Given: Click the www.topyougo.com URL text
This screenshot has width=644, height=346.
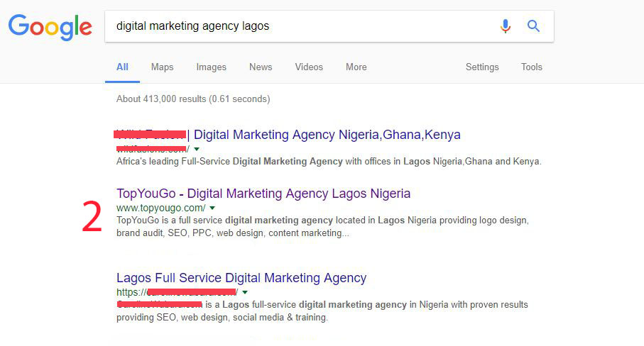Looking at the screenshot, I should point(160,208).
